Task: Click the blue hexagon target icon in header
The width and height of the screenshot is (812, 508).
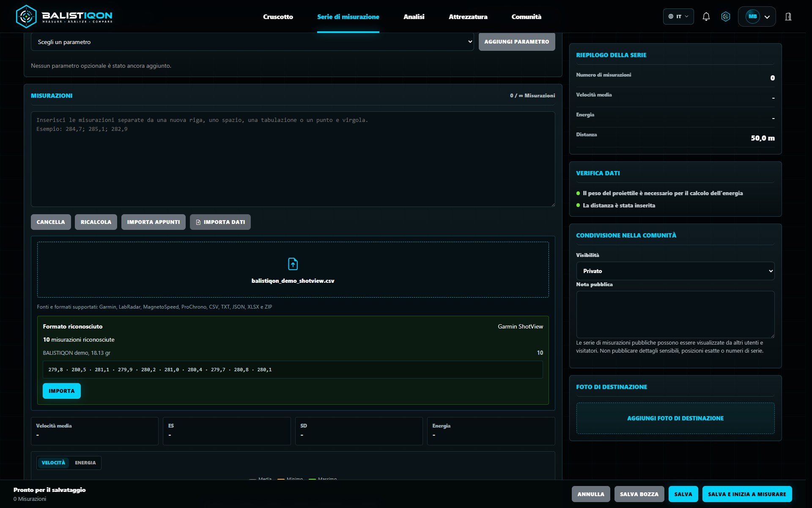Action: click(726, 17)
